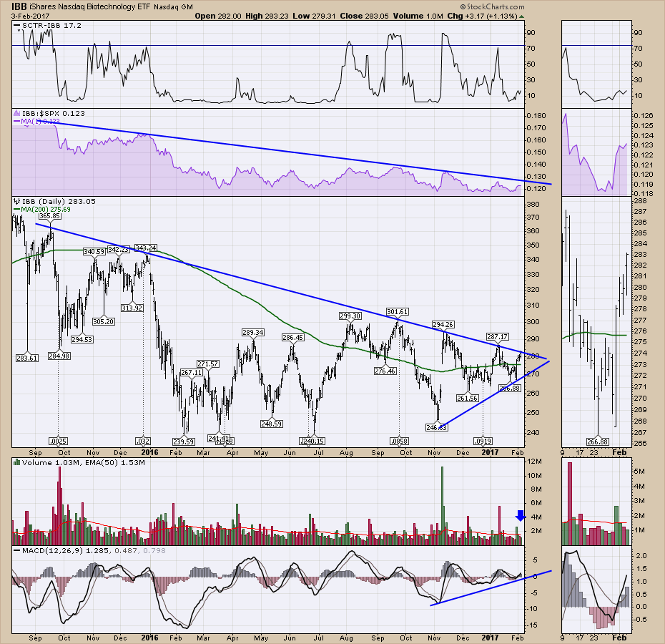Click the 'Volume 1.0M' header value

coord(418,16)
